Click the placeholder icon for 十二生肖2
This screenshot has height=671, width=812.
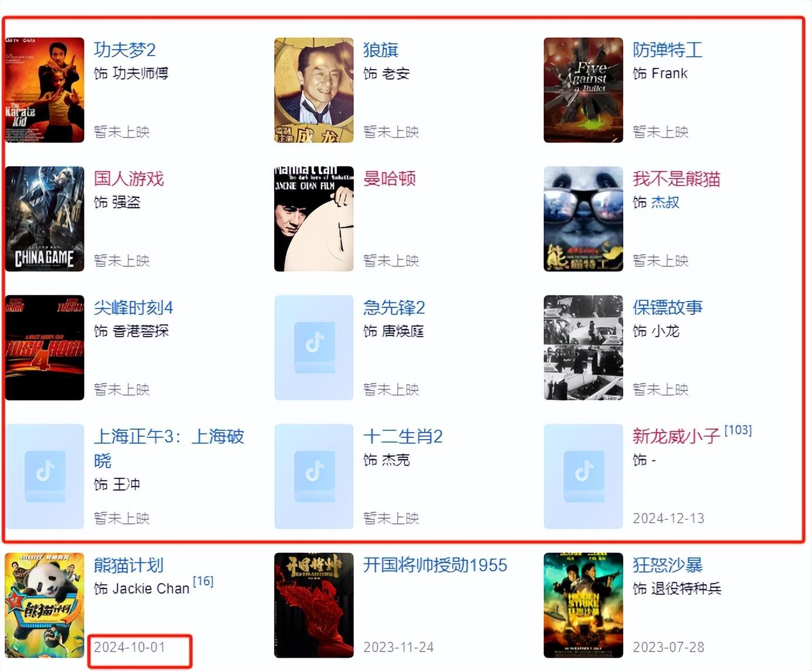tap(314, 477)
